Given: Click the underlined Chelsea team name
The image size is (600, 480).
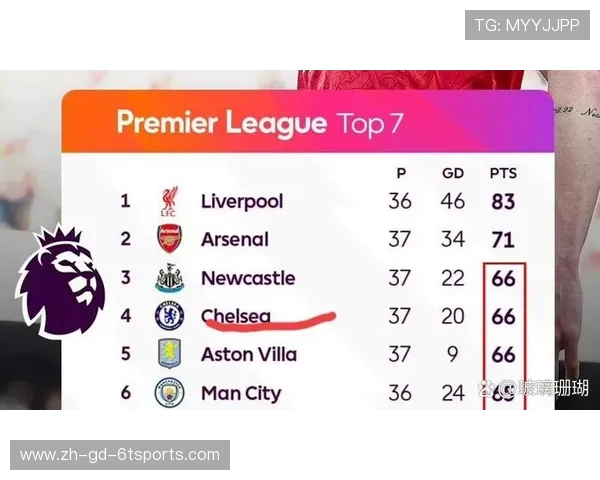Looking at the screenshot, I should click(x=236, y=316).
